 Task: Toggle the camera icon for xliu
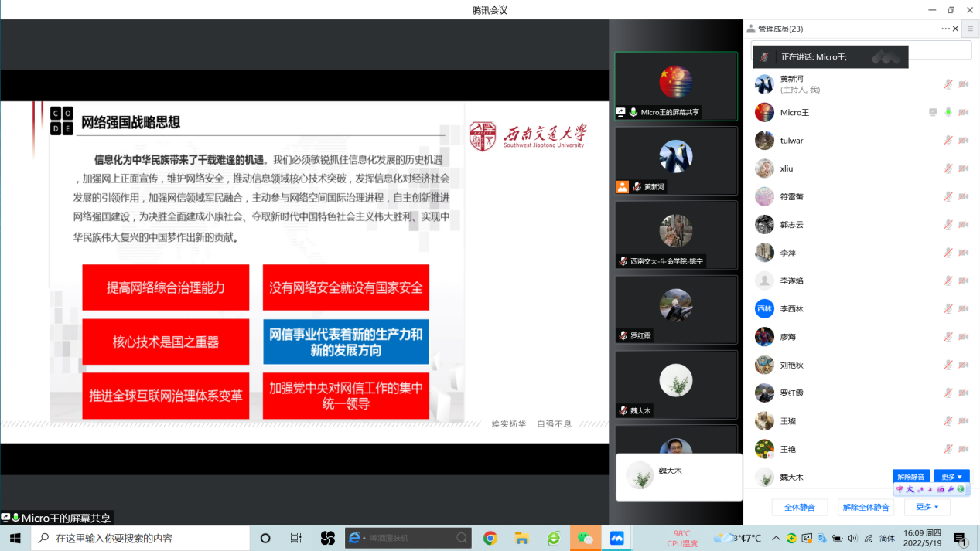tap(964, 168)
